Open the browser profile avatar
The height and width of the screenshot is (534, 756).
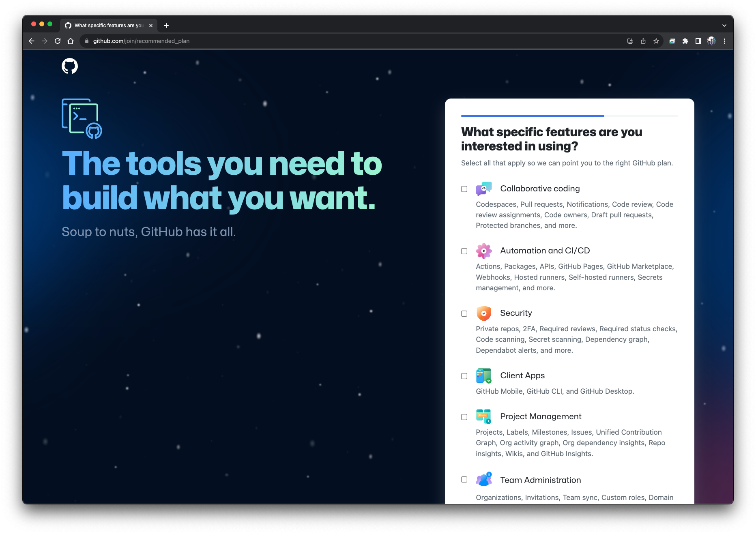711,41
